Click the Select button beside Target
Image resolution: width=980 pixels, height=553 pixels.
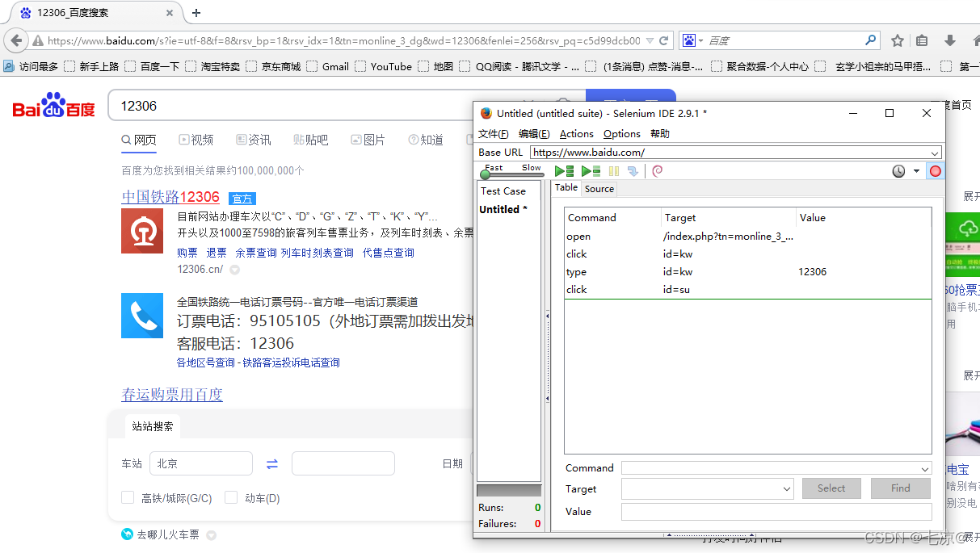(x=831, y=488)
